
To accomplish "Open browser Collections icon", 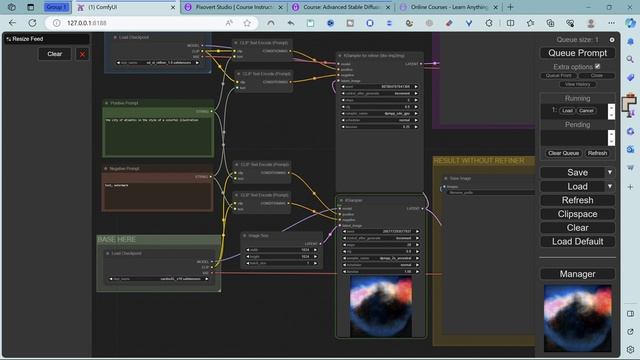I will pos(550,23).
